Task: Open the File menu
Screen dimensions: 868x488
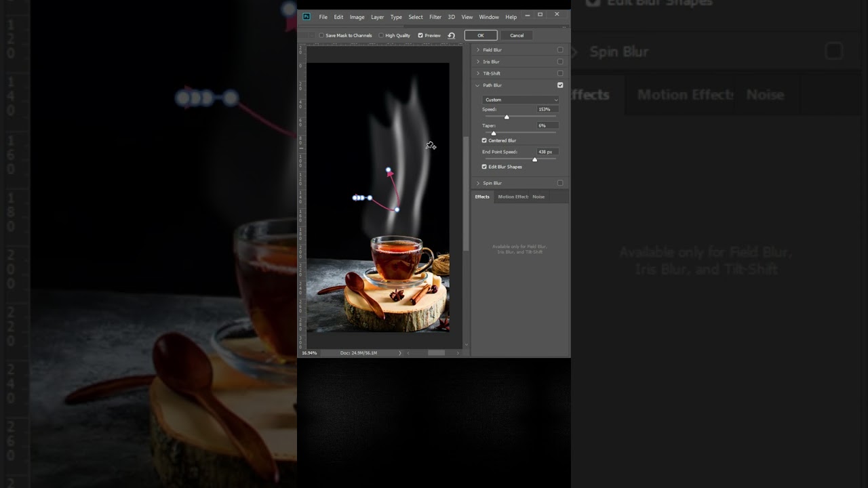Action: [x=323, y=17]
